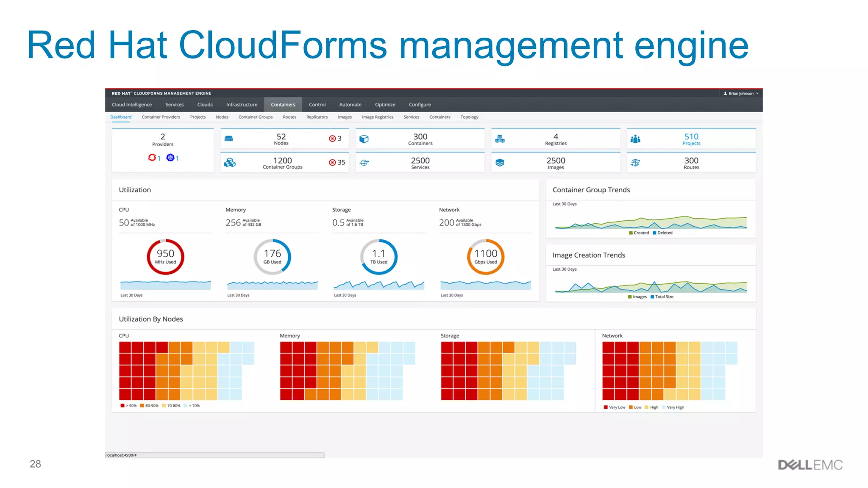868x488 pixels.
Task: Switch to the Replicators sub-tab
Action: coord(317,117)
